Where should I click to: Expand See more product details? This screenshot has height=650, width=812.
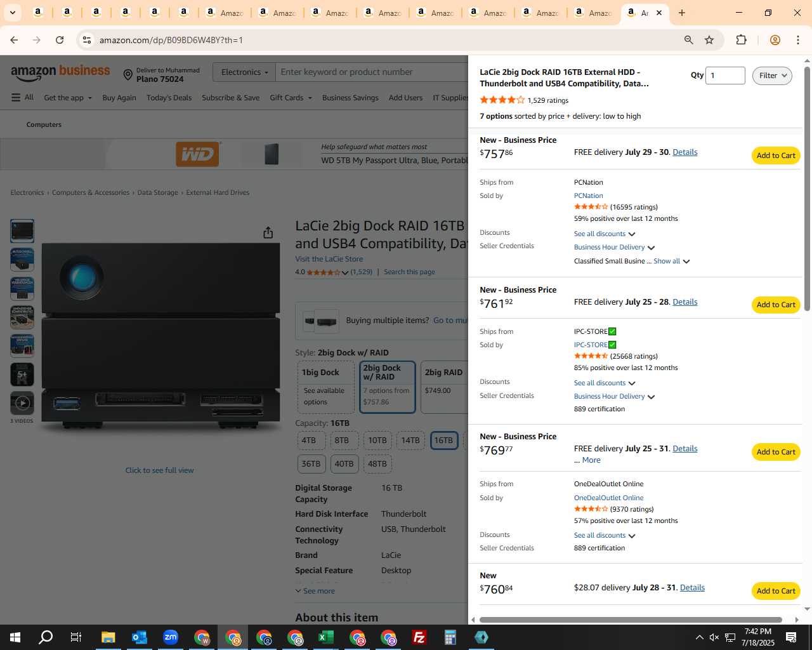315,591
